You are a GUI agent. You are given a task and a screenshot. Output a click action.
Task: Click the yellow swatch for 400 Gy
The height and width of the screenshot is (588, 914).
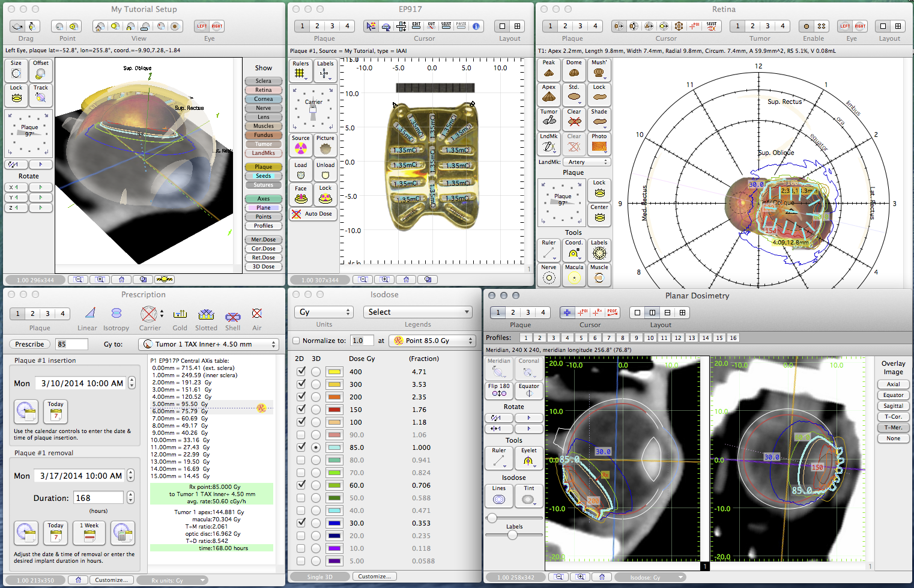(334, 372)
